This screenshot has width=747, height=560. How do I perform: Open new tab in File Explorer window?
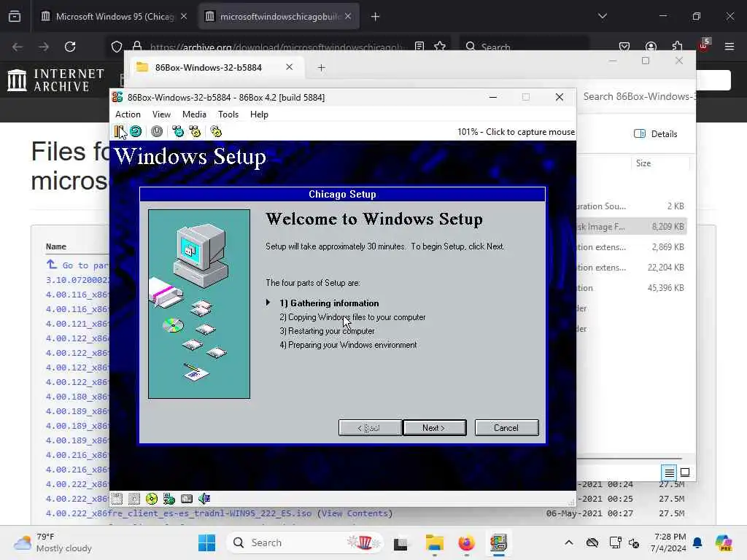pyautogui.click(x=322, y=68)
